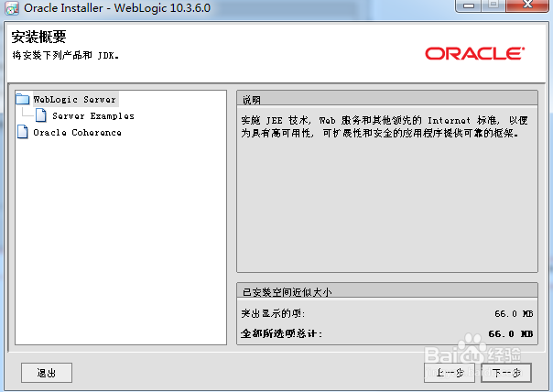Select the Server Examples tree item
553x392 pixels.
point(93,115)
